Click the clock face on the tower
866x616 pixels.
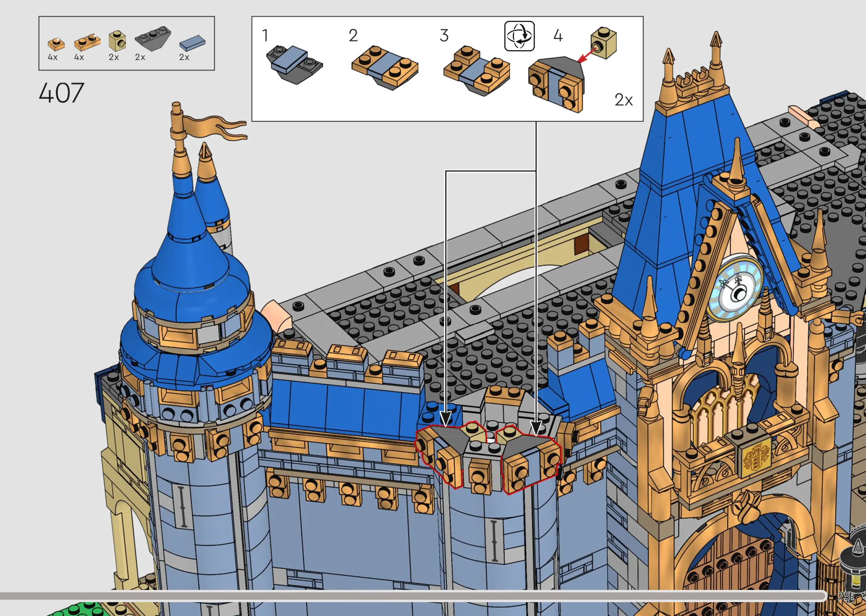735,288
